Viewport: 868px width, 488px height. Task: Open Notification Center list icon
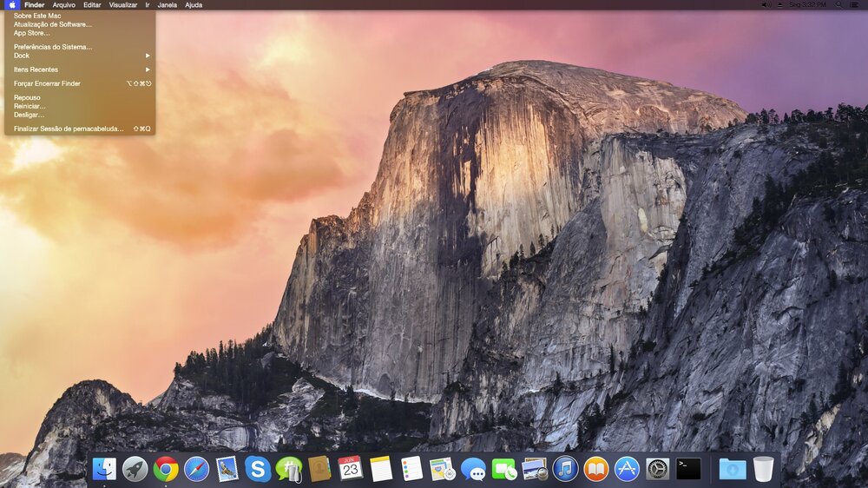856,5
